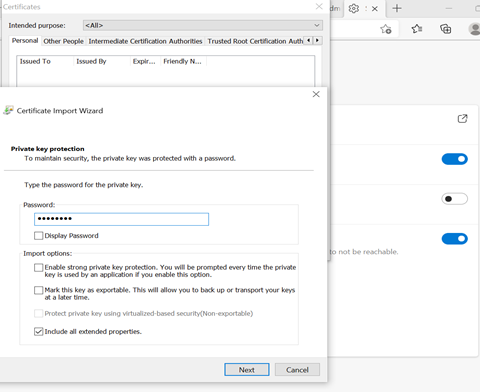The height and width of the screenshot is (392, 480).
Task: Sort by the Friendly Name column header
Action: click(x=183, y=61)
